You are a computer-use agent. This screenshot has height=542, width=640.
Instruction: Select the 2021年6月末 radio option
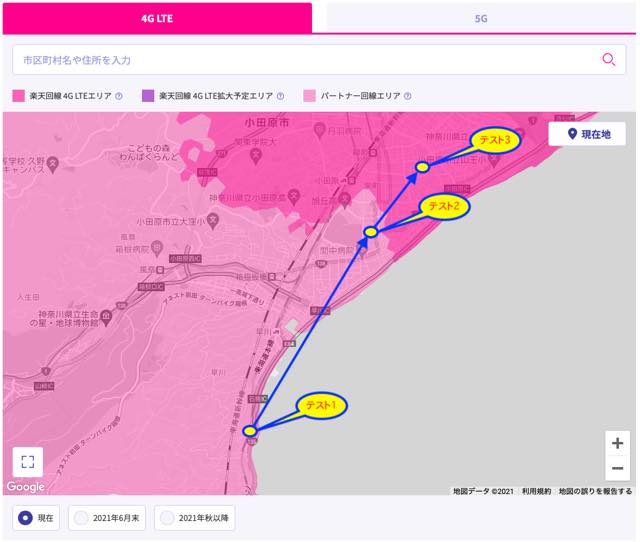107,518
